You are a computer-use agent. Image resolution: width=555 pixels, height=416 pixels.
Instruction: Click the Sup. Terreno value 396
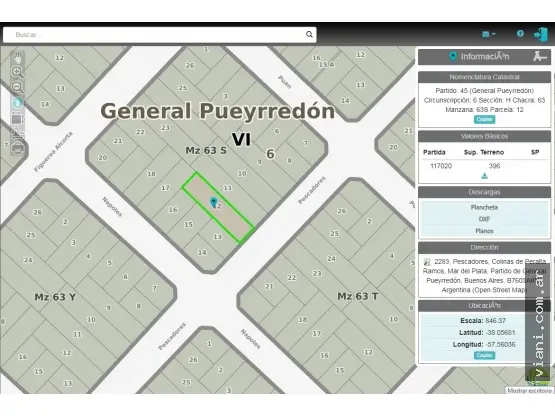[494, 166]
